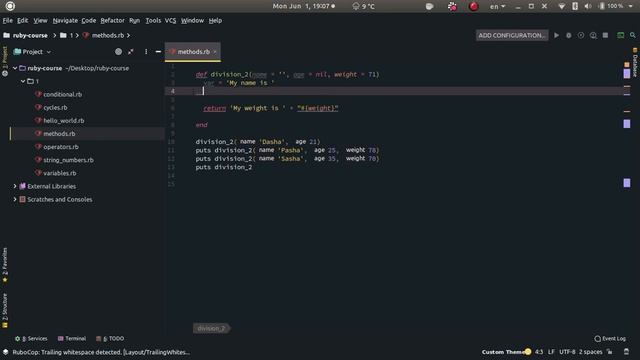The height and width of the screenshot is (360, 640).
Task: Click the Stop square icon
Action: 605,36
